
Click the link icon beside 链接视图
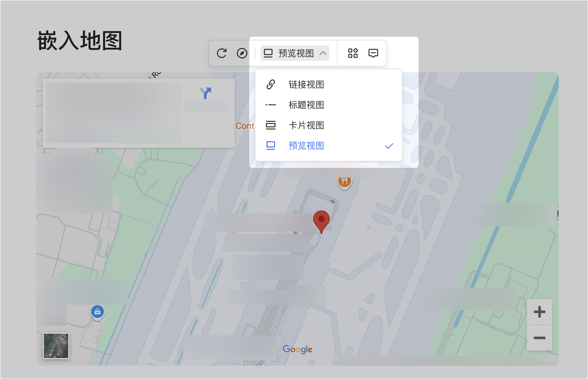pyautogui.click(x=270, y=84)
